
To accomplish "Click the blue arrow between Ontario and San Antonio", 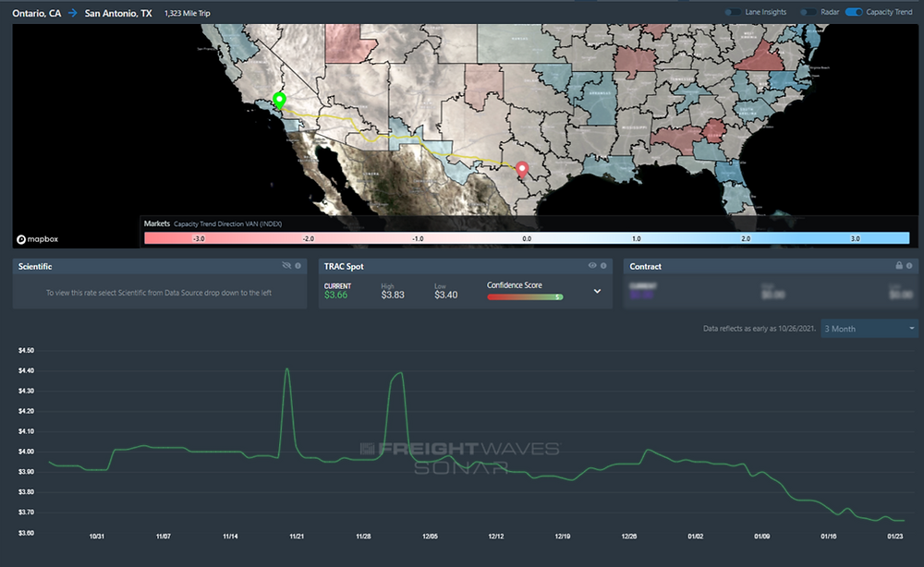I will pyautogui.click(x=72, y=13).
